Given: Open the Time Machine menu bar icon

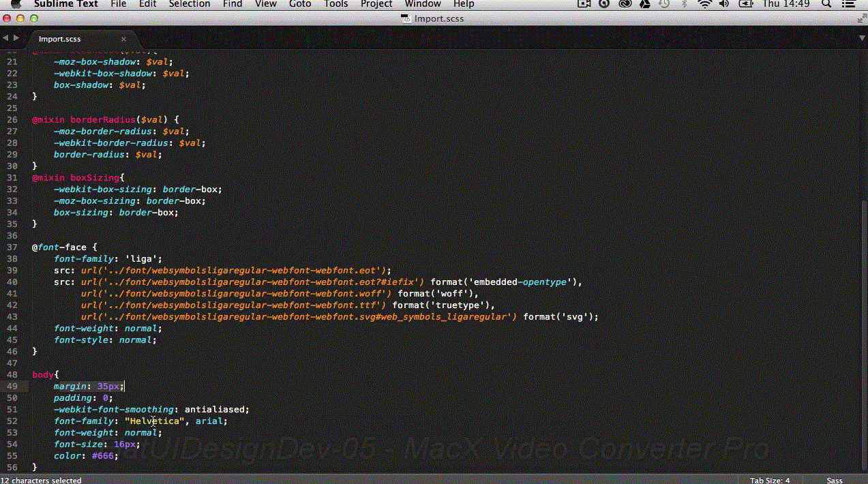Looking at the screenshot, I should (x=665, y=4).
